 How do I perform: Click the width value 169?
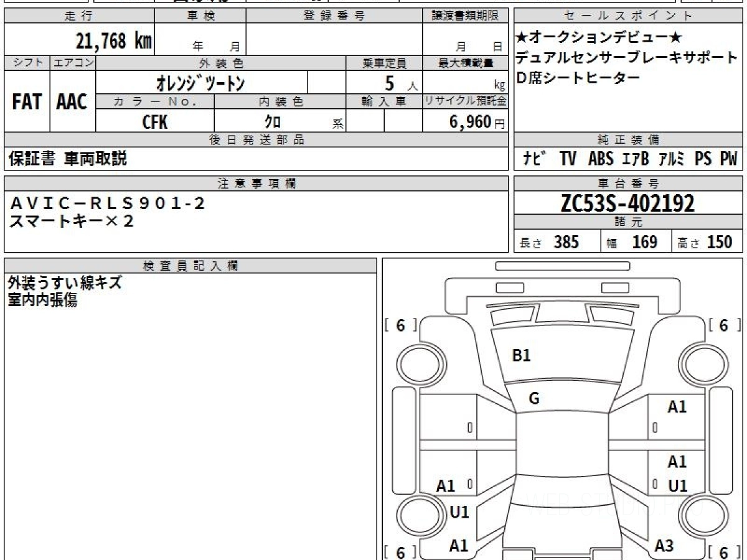click(x=645, y=242)
